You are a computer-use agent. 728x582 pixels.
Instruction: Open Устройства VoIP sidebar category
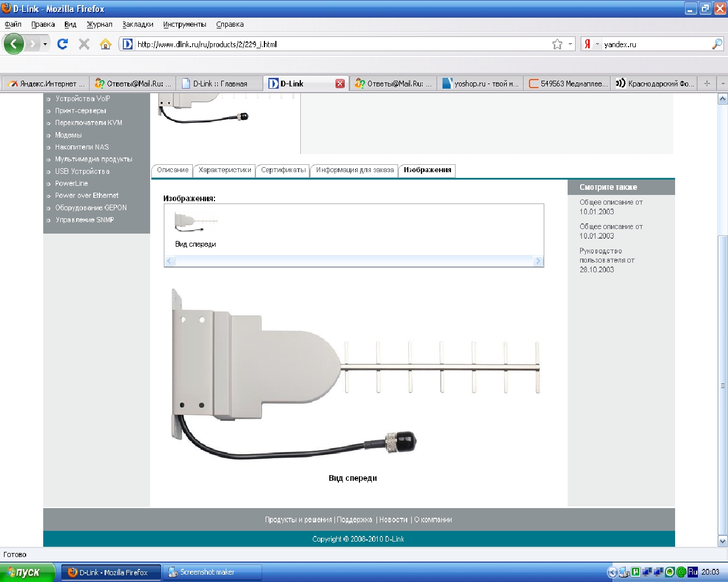click(82, 98)
